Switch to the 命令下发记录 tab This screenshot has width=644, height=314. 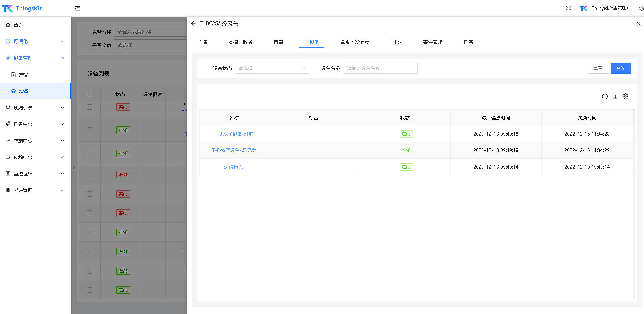tap(354, 42)
